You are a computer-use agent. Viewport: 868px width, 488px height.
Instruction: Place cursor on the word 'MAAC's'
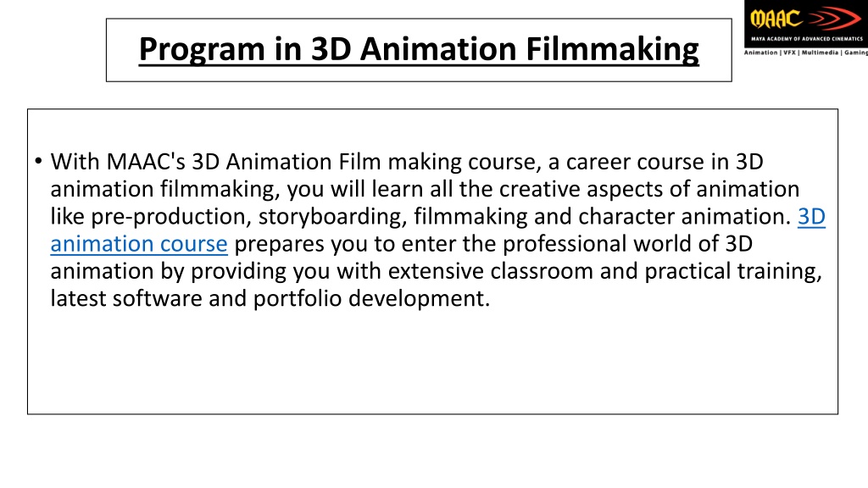point(146,162)
